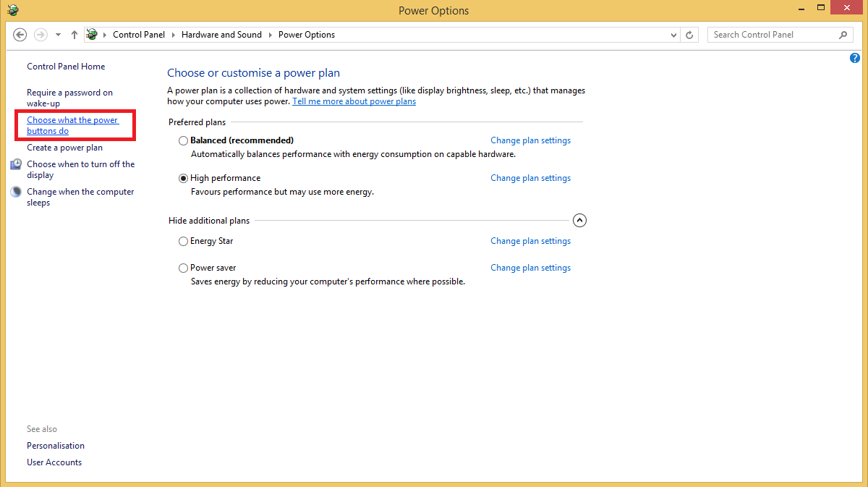
Task: Collapse the additional plans section
Action: (579, 221)
